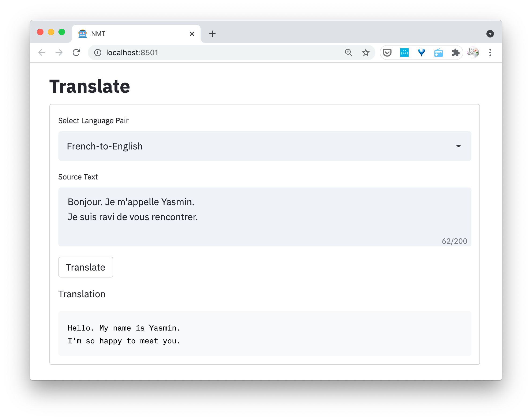Open Chrome three-dot menu

point(490,52)
